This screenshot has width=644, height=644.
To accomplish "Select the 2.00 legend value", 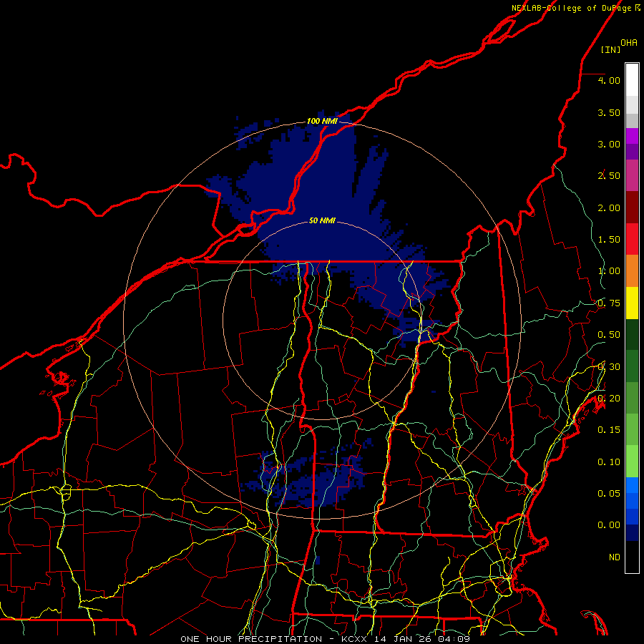I will (609, 208).
